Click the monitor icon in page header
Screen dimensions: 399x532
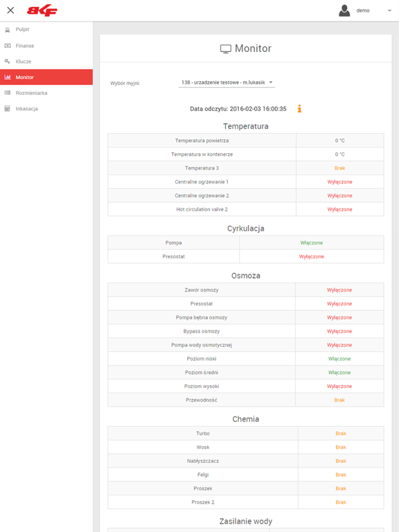[x=226, y=49]
